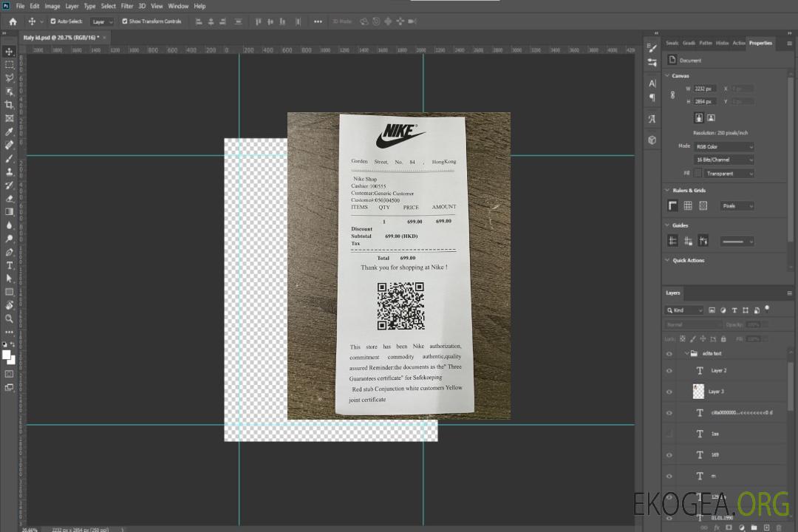Set canvas to landscape orientation
Image resolution: width=798 pixels, height=532 pixels.
click(x=711, y=117)
